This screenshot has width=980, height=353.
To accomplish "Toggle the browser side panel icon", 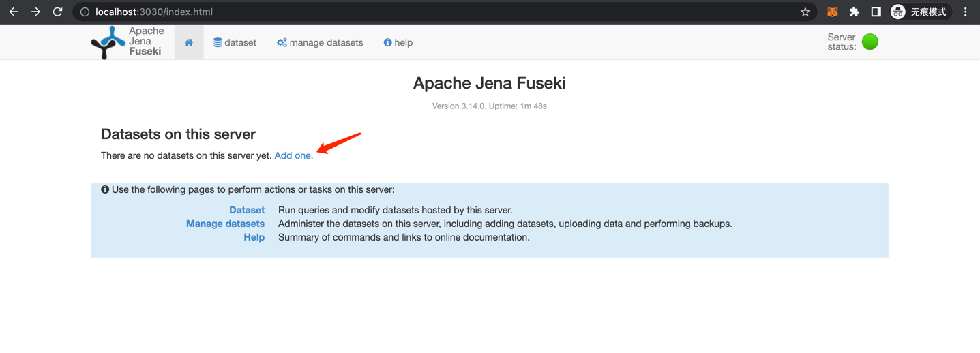I will (876, 12).
